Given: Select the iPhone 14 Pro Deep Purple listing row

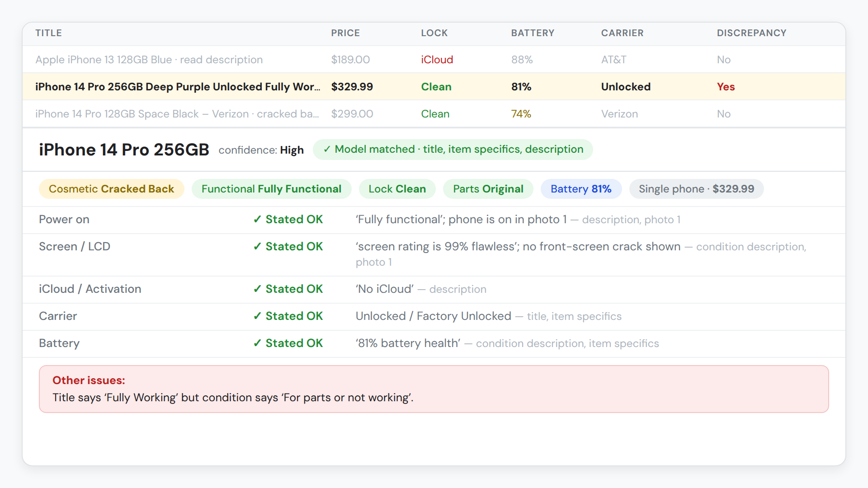Looking at the screenshot, I should [x=434, y=87].
